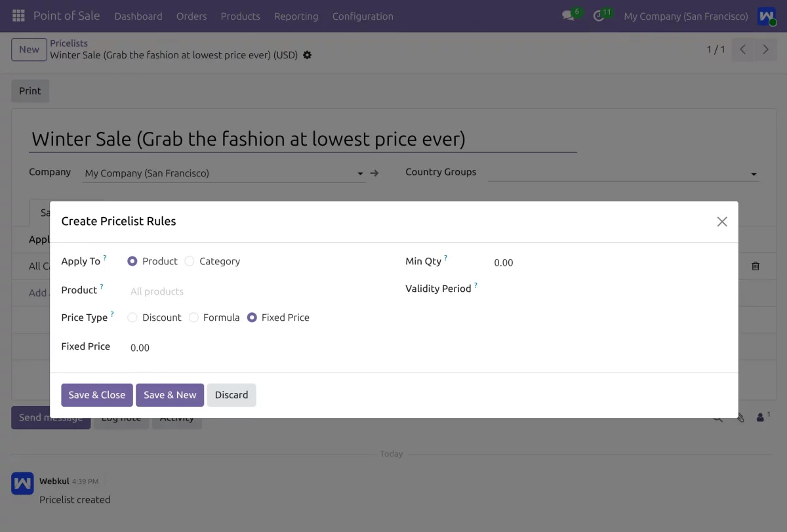Screen dimensions: 787x532
Task: Click the 1 / 1 pager counter
Action: 716,49
